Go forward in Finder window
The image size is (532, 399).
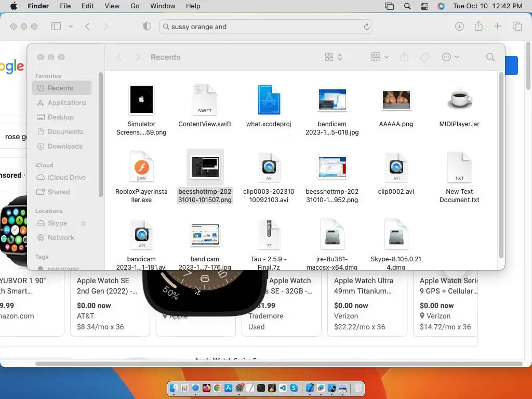point(137,57)
